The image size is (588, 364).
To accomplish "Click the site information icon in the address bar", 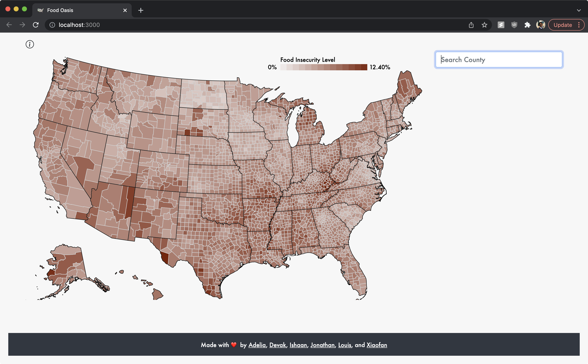I will click(52, 25).
